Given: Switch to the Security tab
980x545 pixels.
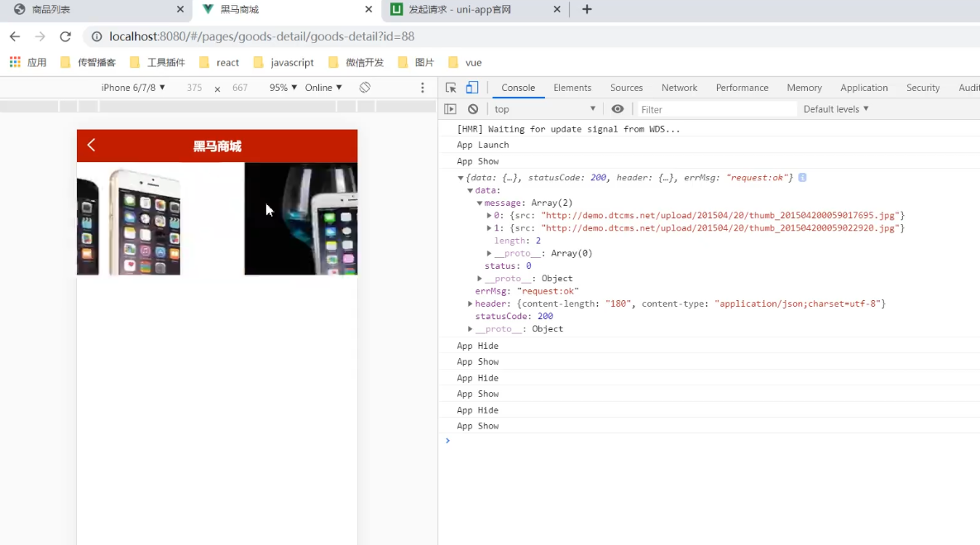Looking at the screenshot, I should click(x=922, y=88).
